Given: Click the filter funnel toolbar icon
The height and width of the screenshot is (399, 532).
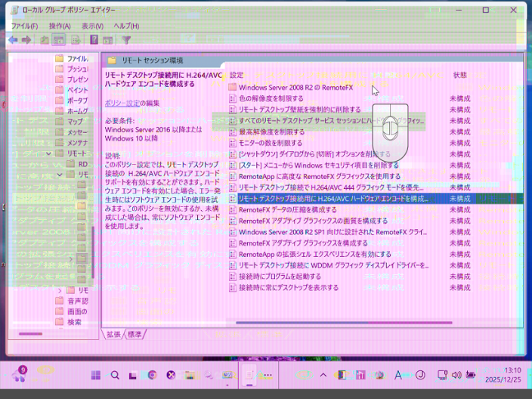Looking at the screenshot, I should point(127,39).
